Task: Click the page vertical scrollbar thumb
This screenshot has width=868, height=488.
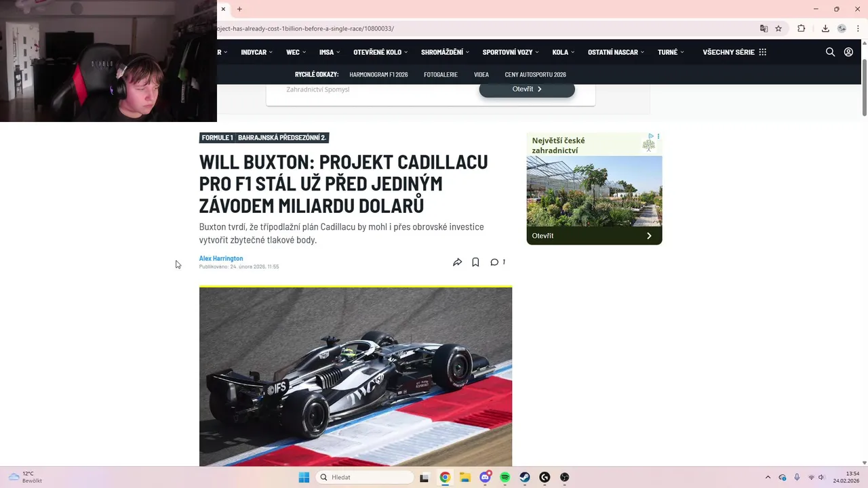Action: click(865, 87)
